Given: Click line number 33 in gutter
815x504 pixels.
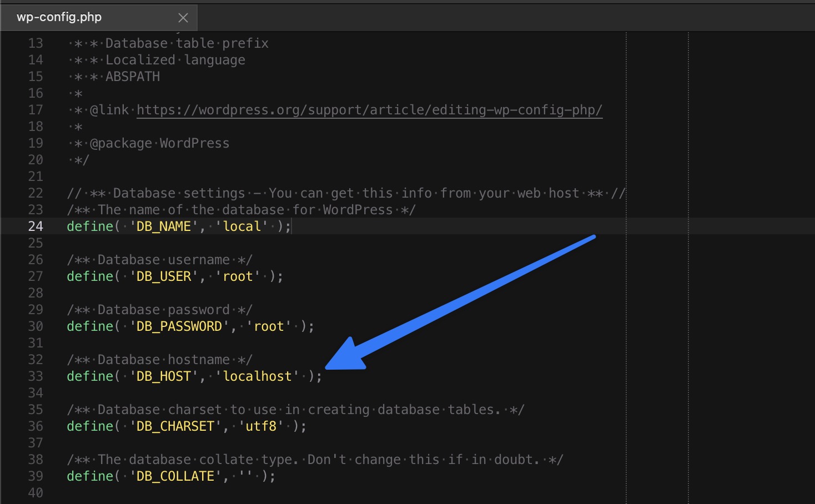Looking at the screenshot, I should tap(36, 376).
